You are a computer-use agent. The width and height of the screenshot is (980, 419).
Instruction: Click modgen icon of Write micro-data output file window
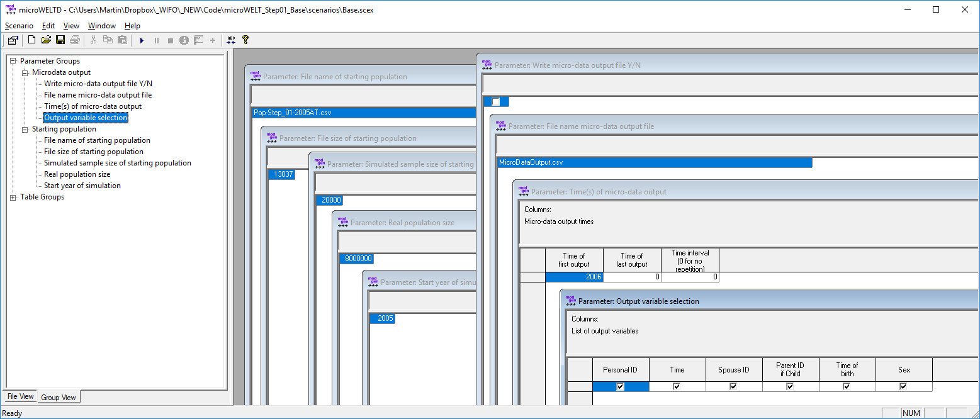(487, 64)
